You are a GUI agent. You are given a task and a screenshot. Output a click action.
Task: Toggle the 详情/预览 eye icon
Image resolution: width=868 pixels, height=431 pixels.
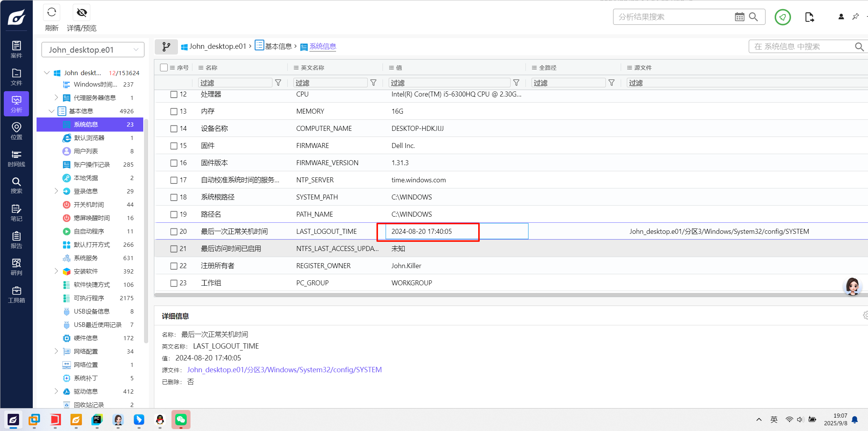[x=82, y=13]
